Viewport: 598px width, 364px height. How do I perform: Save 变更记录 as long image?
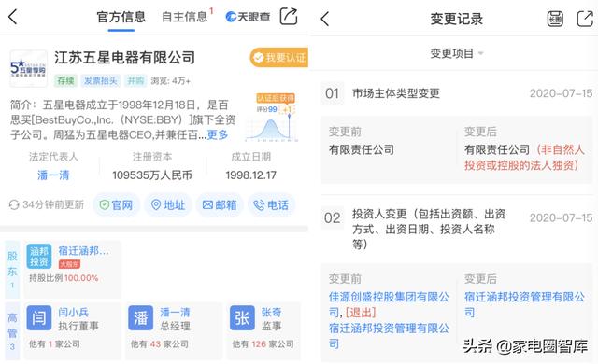(x=555, y=19)
